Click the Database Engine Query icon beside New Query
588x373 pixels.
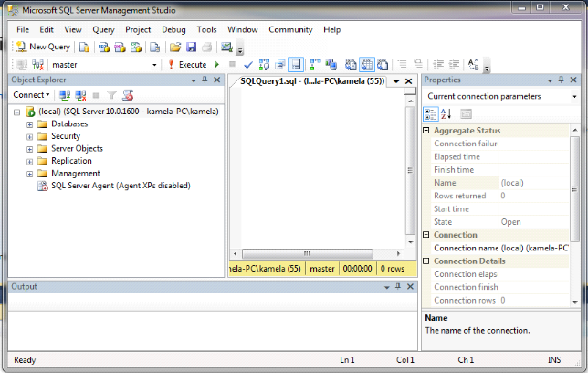click(84, 47)
